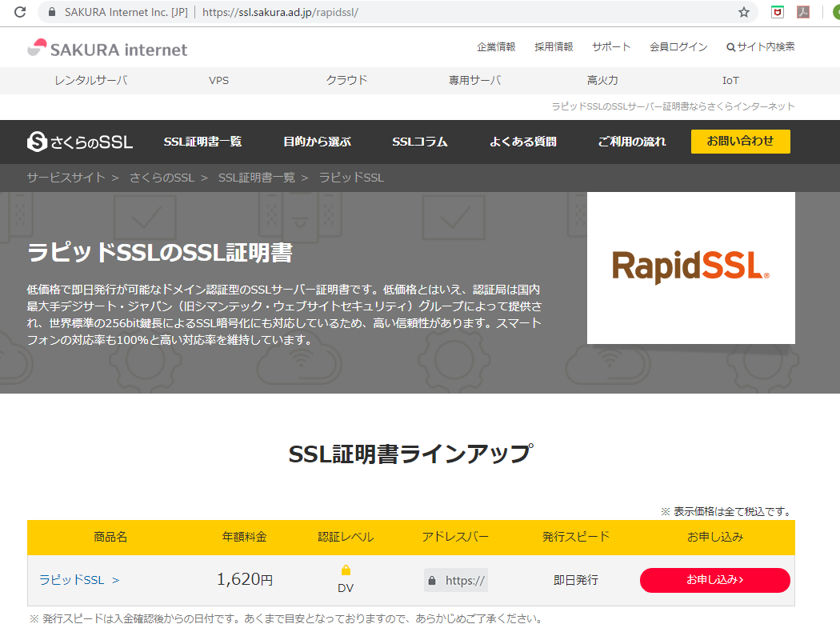Click the 年額料金 column header
This screenshot has width=840, height=624.
pos(244,537)
